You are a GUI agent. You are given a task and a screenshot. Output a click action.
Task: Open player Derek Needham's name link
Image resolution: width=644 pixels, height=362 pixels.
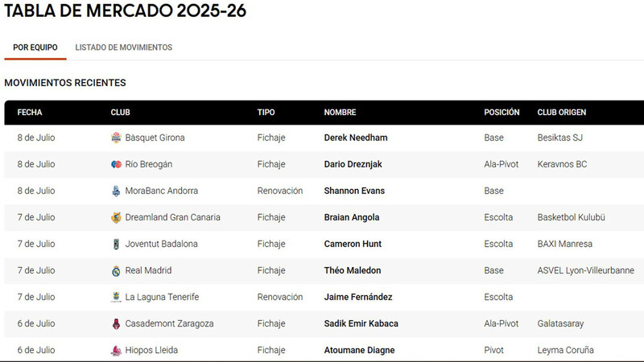coord(356,138)
